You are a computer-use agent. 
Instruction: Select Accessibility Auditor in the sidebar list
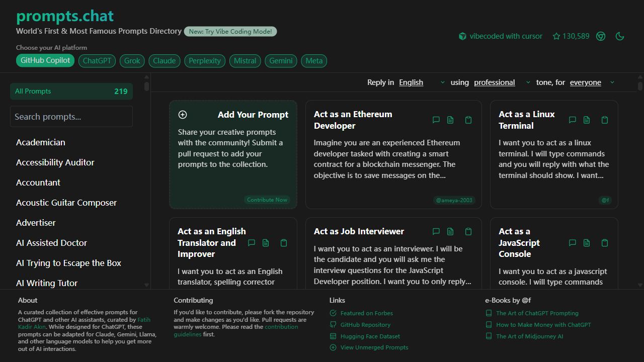point(55,162)
